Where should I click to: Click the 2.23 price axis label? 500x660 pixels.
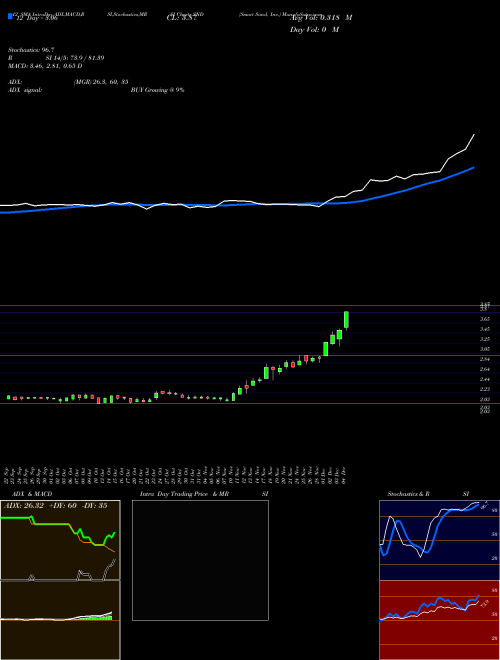484,389
